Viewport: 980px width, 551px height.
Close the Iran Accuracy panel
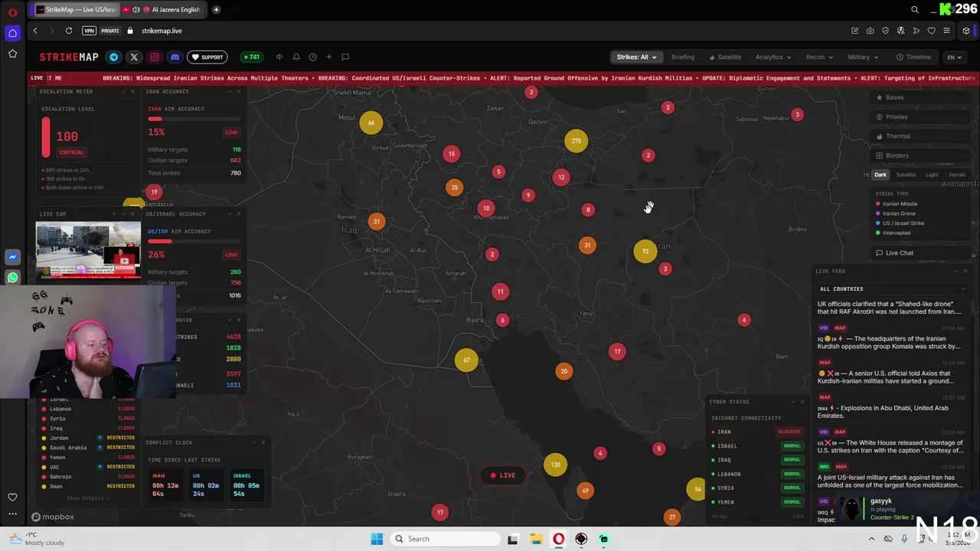point(238,91)
